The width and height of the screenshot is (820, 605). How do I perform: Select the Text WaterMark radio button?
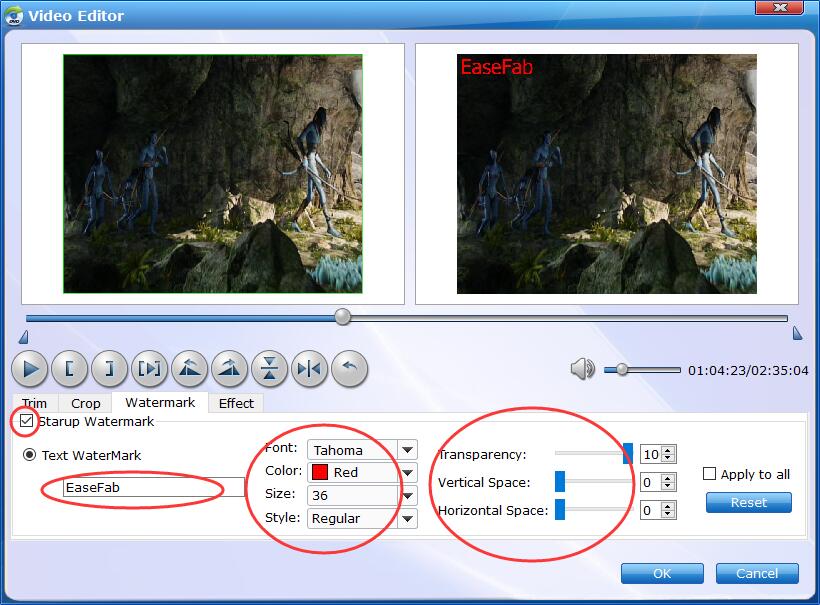point(30,455)
